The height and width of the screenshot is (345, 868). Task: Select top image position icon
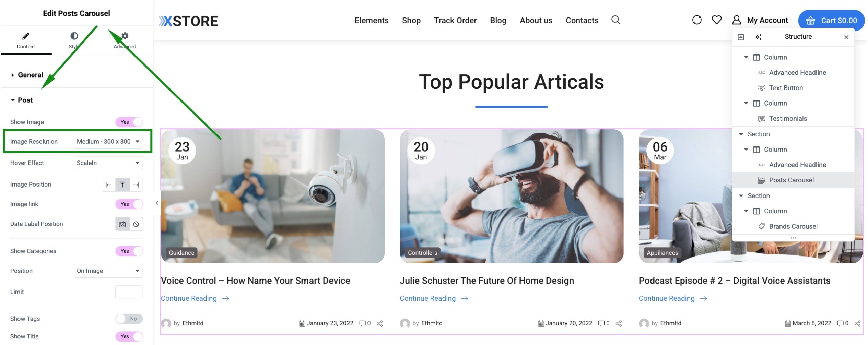(x=122, y=185)
